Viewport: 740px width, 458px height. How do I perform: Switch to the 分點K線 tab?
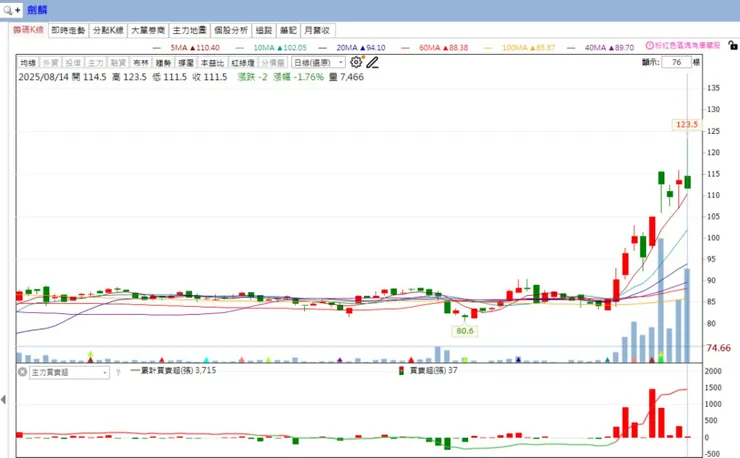coord(108,30)
